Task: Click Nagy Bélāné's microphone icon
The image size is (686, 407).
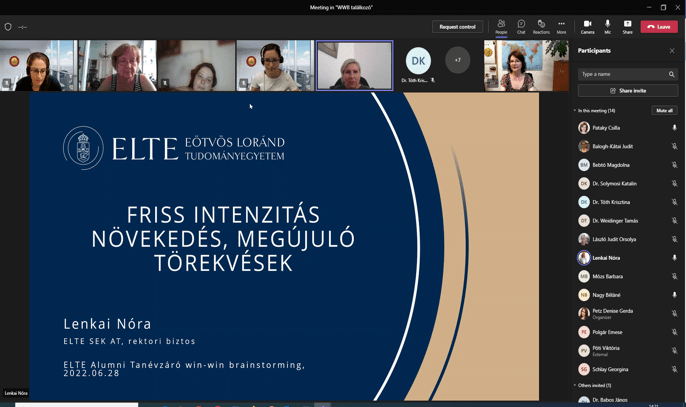Action: pos(674,295)
